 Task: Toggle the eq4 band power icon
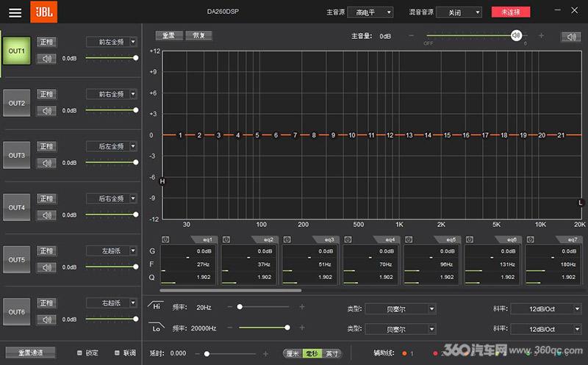tap(348, 239)
